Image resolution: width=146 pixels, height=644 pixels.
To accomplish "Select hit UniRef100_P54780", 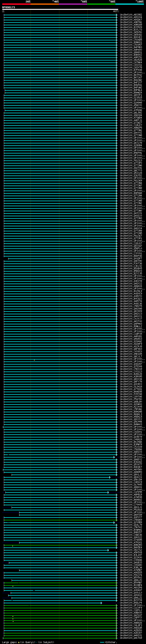I will pyautogui.click(x=131, y=399).
